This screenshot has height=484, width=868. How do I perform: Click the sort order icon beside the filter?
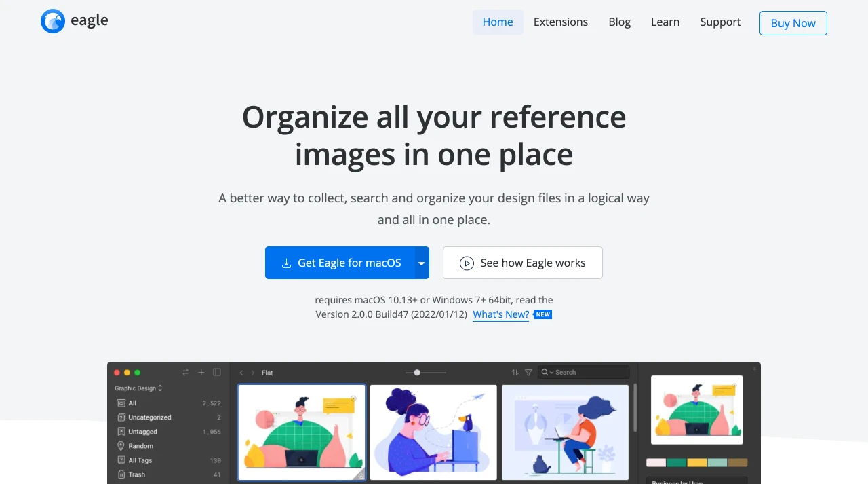(515, 372)
